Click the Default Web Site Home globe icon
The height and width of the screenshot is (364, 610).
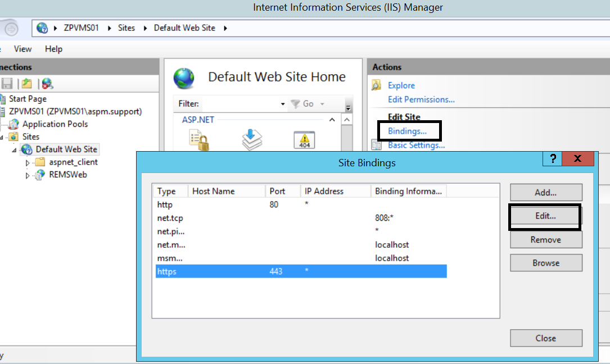(184, 78)
